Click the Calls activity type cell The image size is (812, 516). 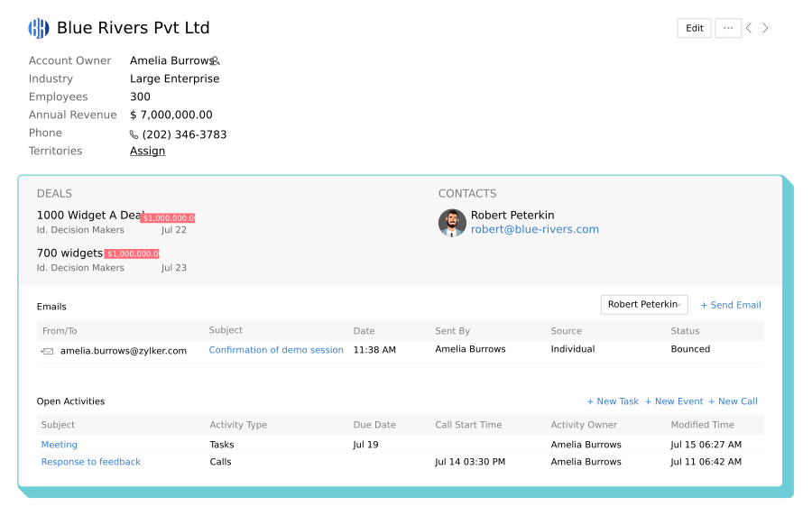[x=221, y=462]
